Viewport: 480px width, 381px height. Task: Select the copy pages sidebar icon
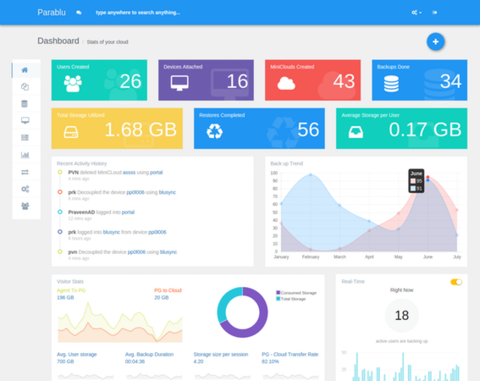click(25, 87)
